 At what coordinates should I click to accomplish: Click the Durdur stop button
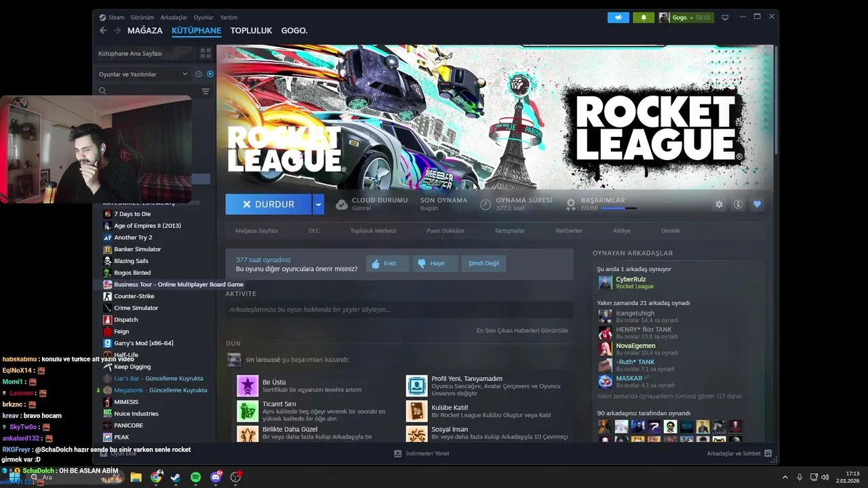point(269,204)
